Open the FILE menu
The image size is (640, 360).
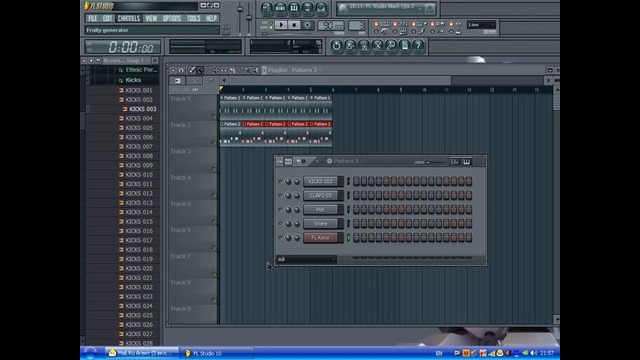tap(93, 18)
